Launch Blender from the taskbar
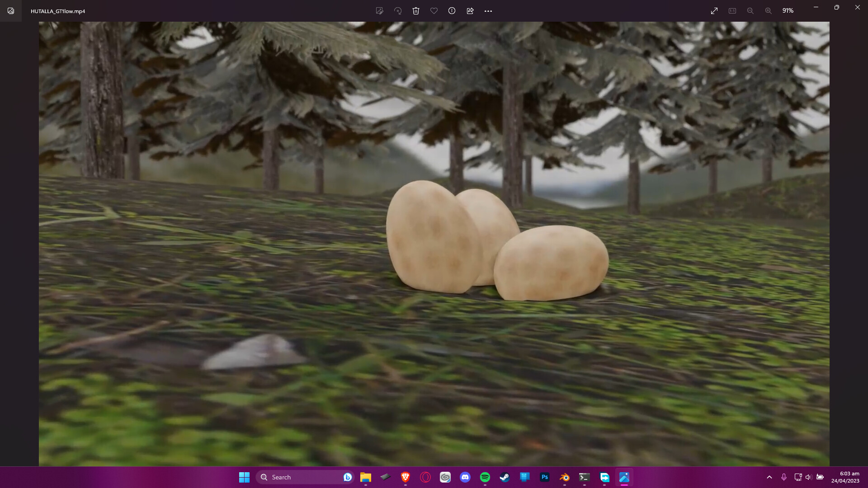 [564, 477]
